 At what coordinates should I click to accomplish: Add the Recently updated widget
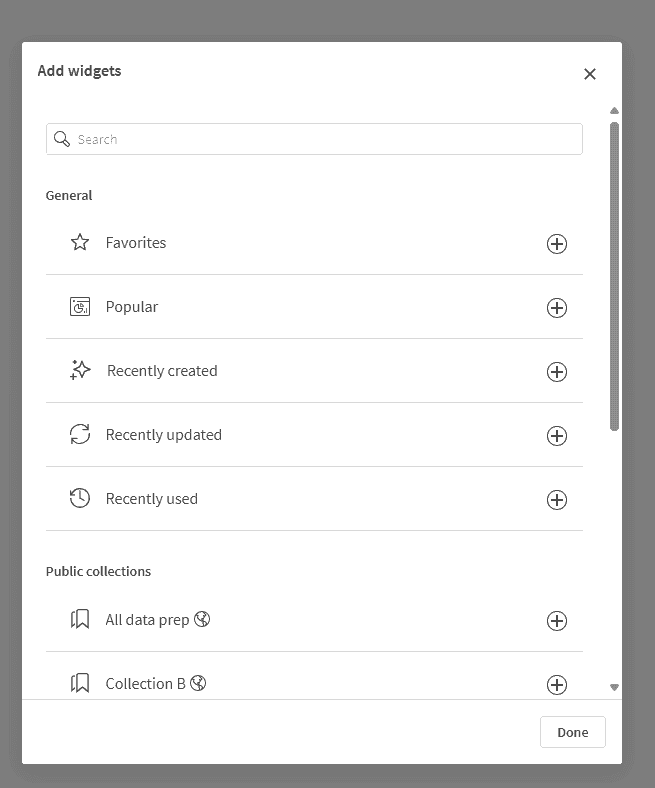[557, 436]
